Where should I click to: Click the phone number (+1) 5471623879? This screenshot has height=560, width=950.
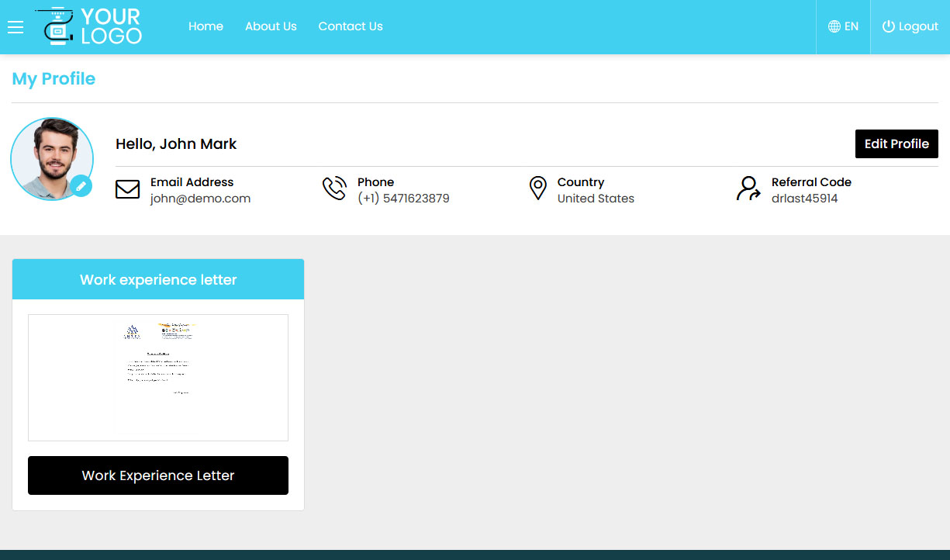coord(403,199)
